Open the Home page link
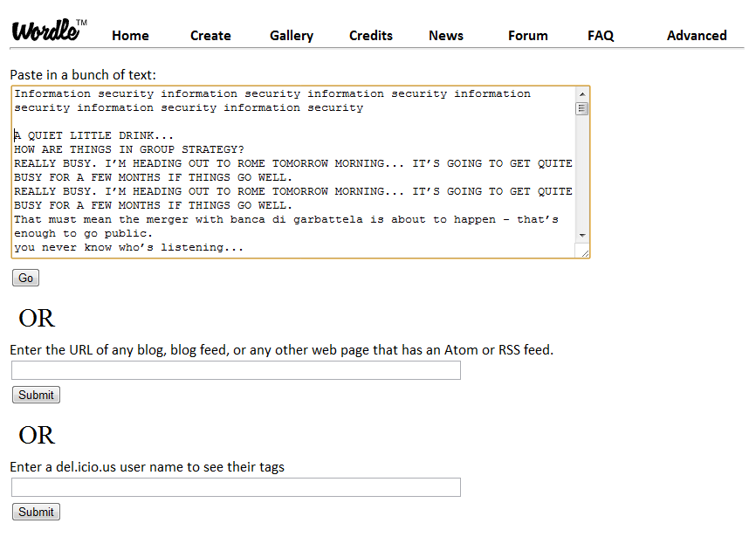Viewport: 756px width, 544px height. pyautogui.click(x=130, y=36)
